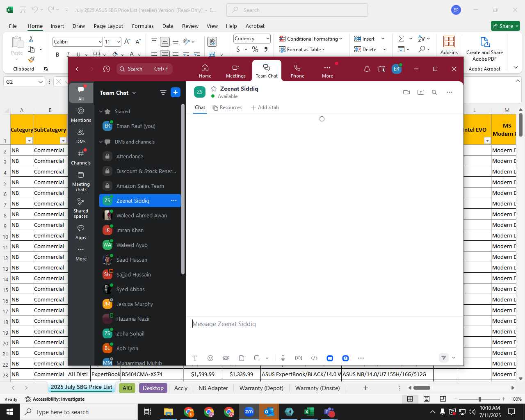Toggle bold in the Excel ribbon
Viewport: 525px width, 420px height.
pyautogui.click(x=57, y=54)
